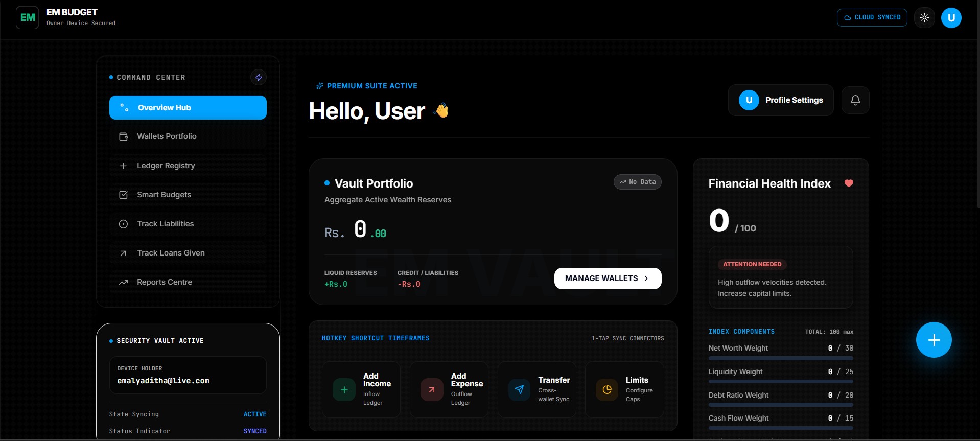
Task: Click the Manage Wallets button
Action: [608, 278]
